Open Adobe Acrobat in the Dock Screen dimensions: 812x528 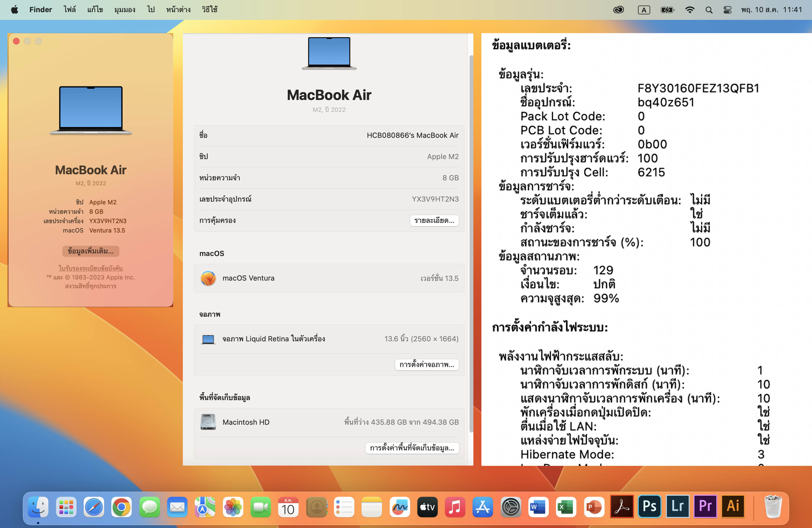622,506
